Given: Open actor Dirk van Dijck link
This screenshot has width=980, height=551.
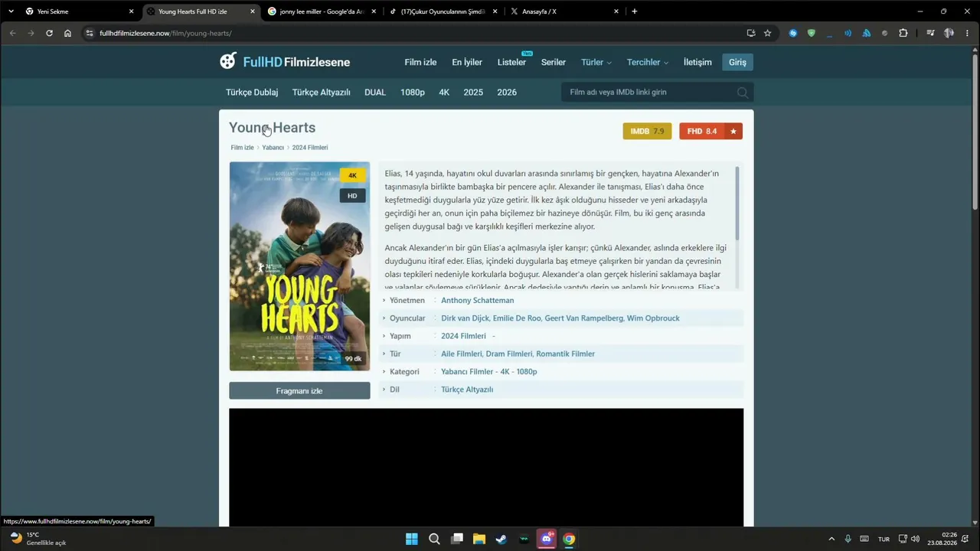Looking at the screenshot, I should (465, 318).
